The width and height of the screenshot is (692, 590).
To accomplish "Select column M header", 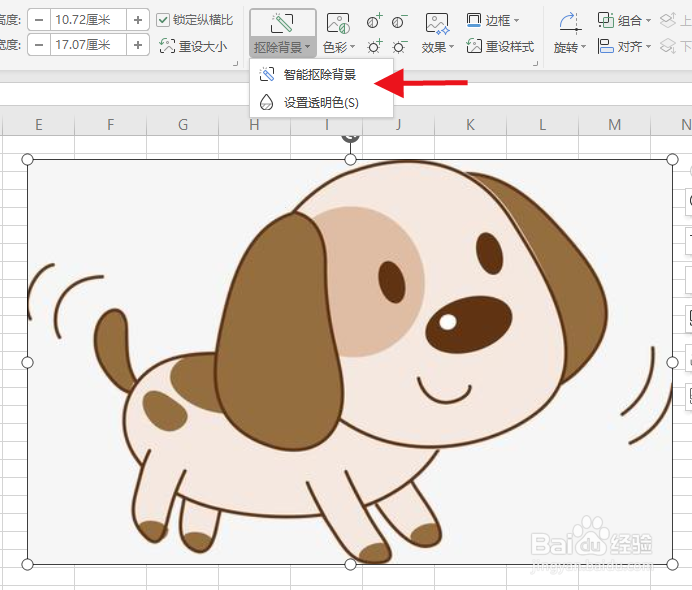I will point(614,125).
